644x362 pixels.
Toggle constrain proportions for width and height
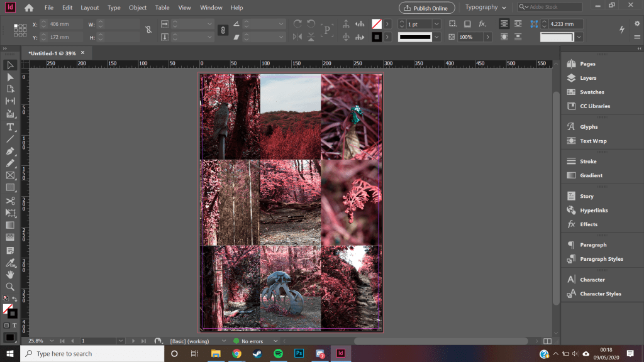(x=148, y=30)
